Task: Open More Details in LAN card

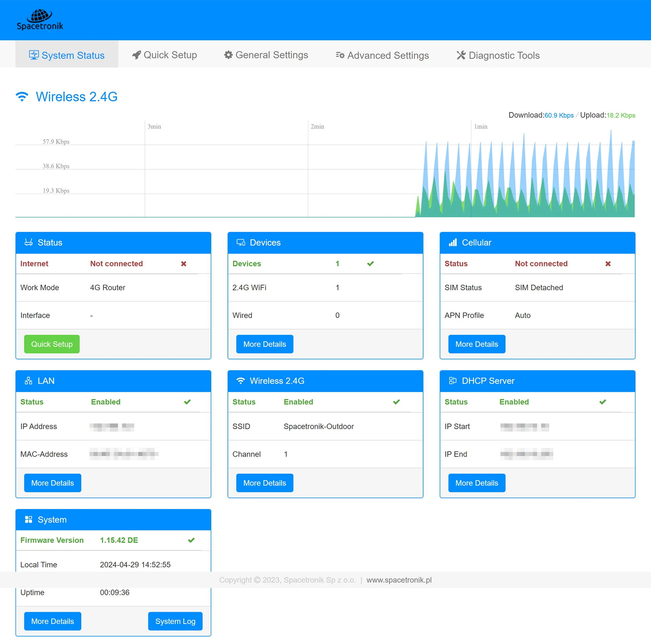Action: (53, 482)
